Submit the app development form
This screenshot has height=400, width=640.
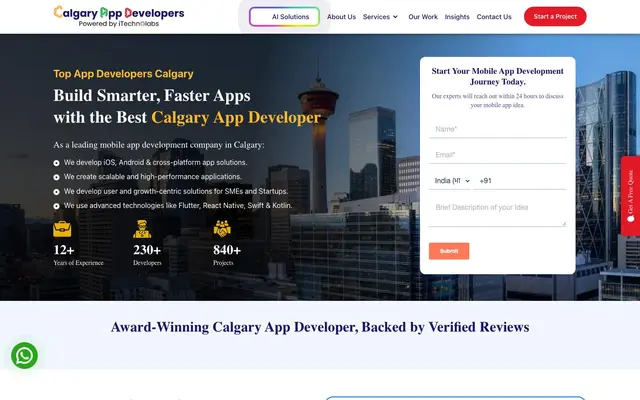pyautogui.click(x=449, y=251)
